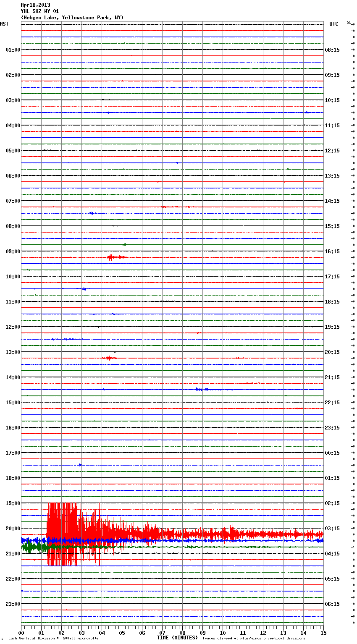Image resolution: width=357 pixels, height=644 pixels.
Task: Click the 06:15 UTC label
Action: tap(332, 604)
